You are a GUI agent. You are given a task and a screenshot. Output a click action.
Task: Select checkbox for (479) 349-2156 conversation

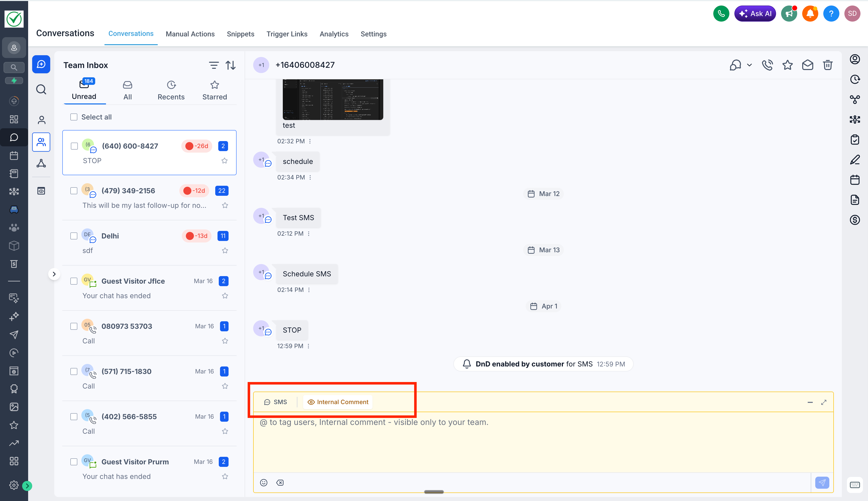pyautogui.click(x=74, y=191)
